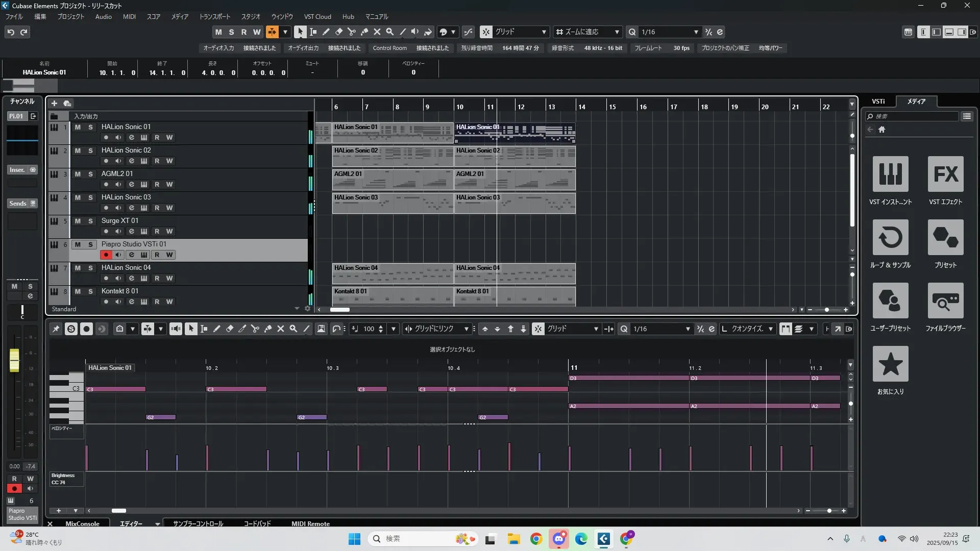
Task: Open VST Instruments media tile
Action: coord(890,174)
